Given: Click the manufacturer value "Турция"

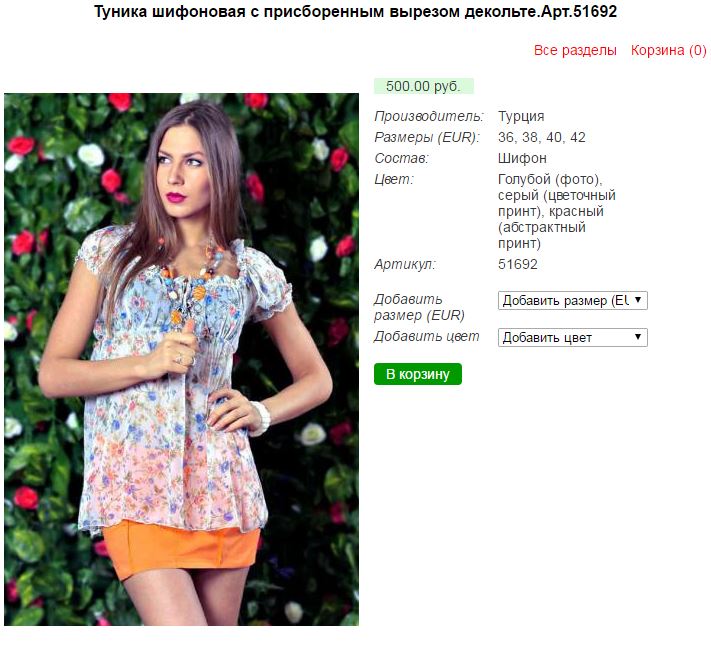Looking at the screenshot, I should [x=521, y=117].
